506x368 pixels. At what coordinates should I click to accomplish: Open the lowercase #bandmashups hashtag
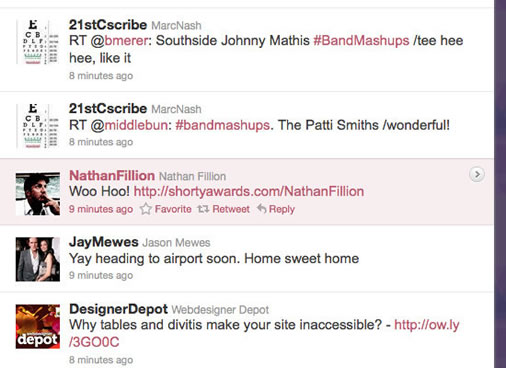[222, 125]
